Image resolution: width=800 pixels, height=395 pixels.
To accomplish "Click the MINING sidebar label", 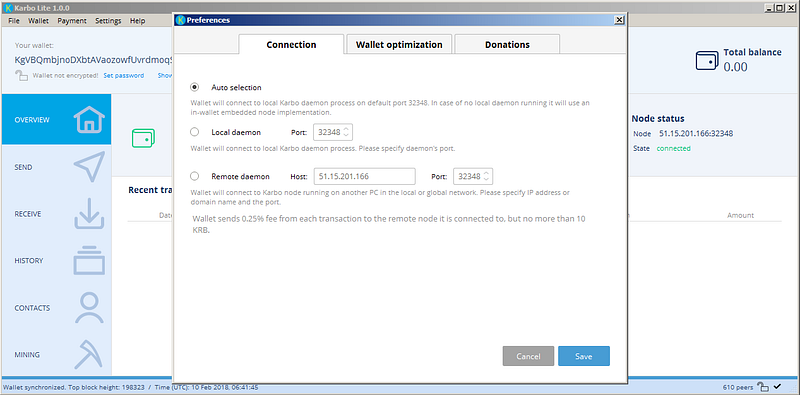I will 27,355.
